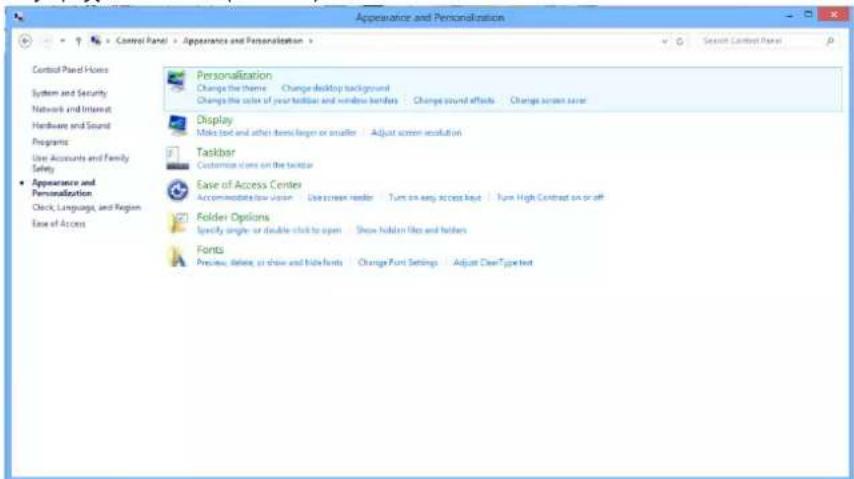
Task: Open recent locations dropdown arrow
Action: click(63, 41)
